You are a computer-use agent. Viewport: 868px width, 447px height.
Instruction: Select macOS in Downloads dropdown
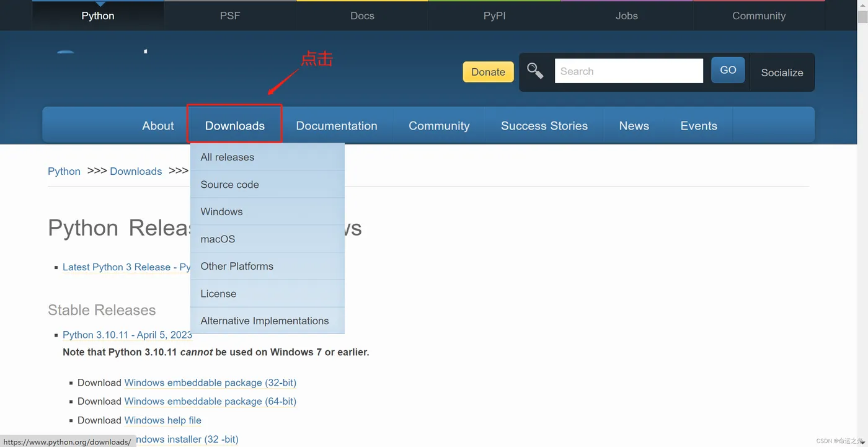coord(267,239)
